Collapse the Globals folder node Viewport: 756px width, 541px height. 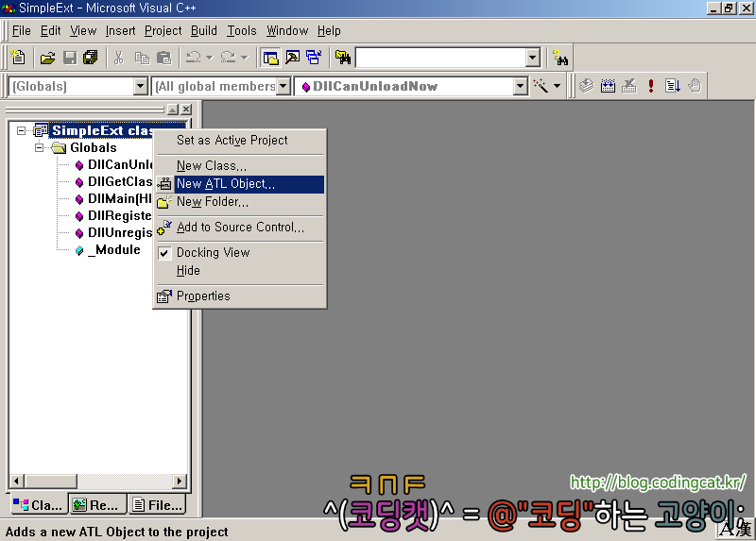coord(39,147)
